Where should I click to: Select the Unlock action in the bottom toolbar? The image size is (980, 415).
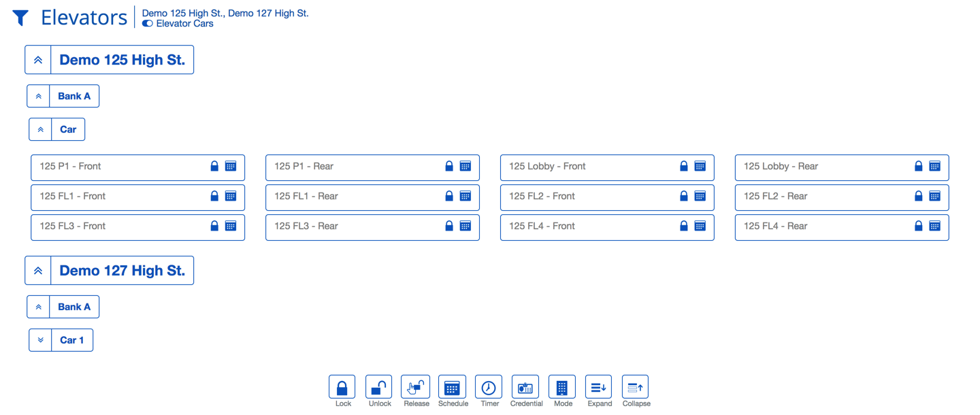click(x=379, y=388)
